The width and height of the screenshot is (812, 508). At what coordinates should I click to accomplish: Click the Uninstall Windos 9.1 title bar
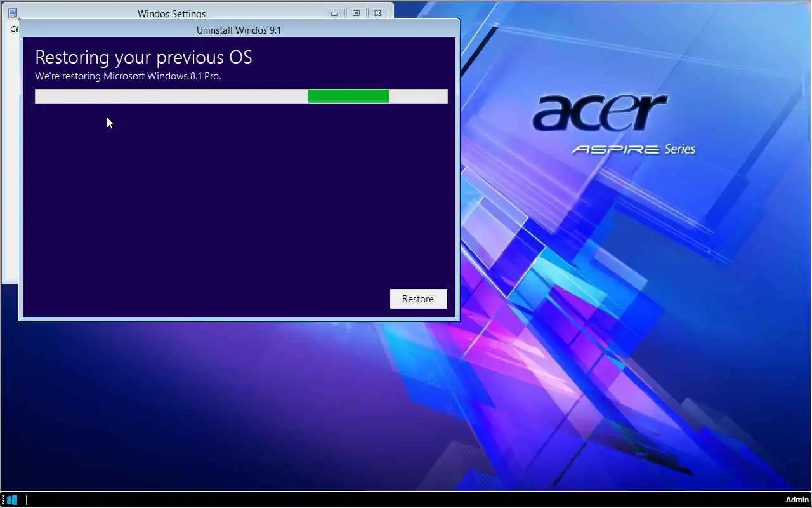coord(239,30)
